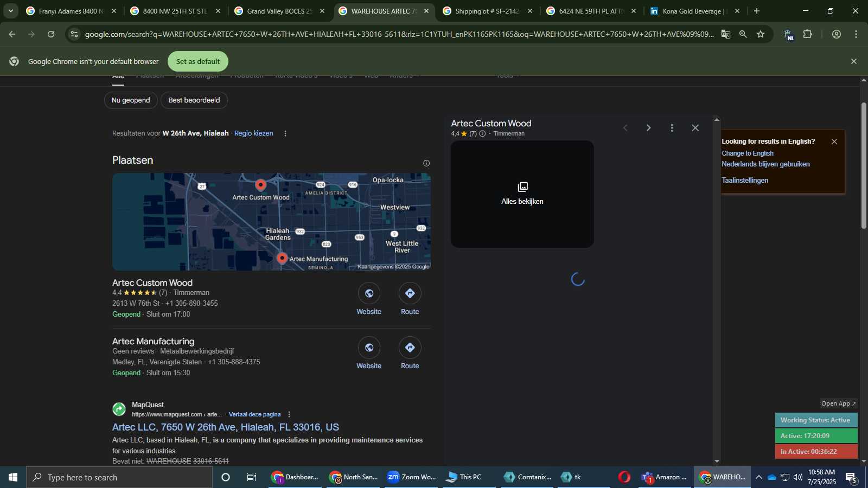Screen dimensions: 868x488
Task: Open the site information icon in address bar
Action: tap(74, 34)
